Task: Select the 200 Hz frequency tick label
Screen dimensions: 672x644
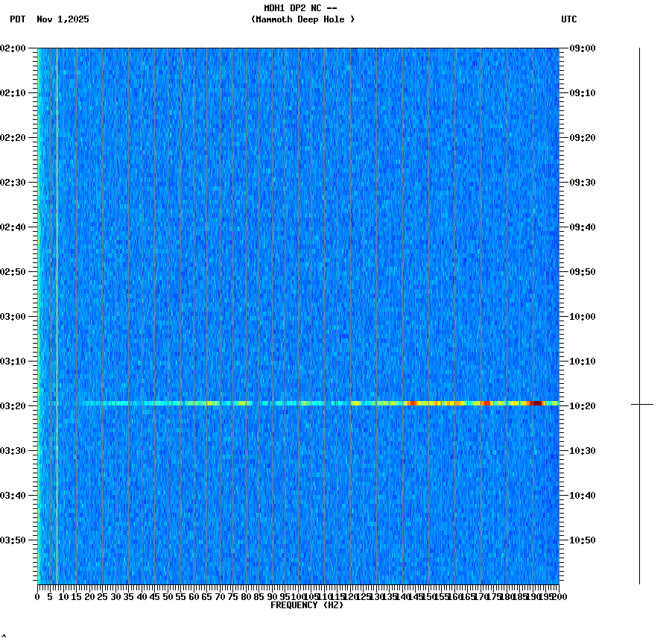Action: tap(558, 596)
